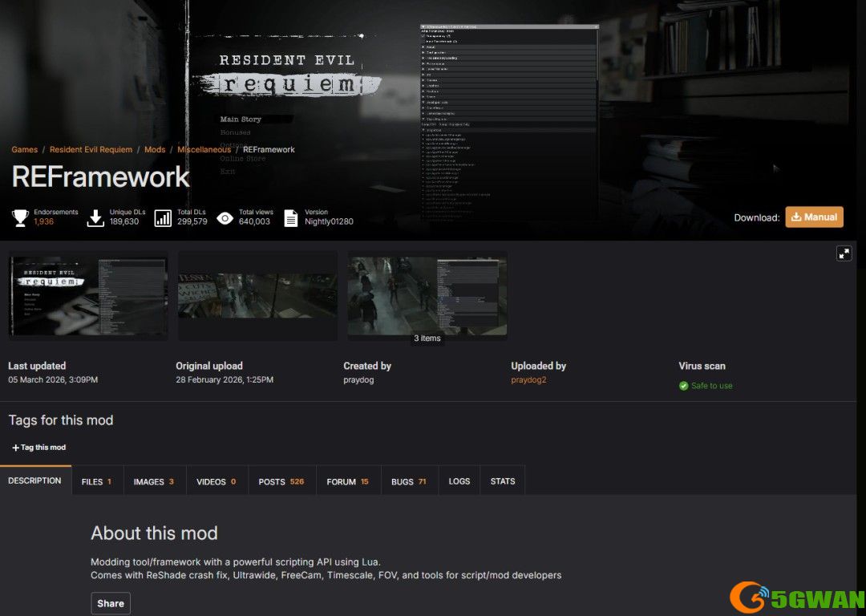Open the Posts tab
Image resolution: width=866 pixels, height=616 pixels.
click(281, 481)
